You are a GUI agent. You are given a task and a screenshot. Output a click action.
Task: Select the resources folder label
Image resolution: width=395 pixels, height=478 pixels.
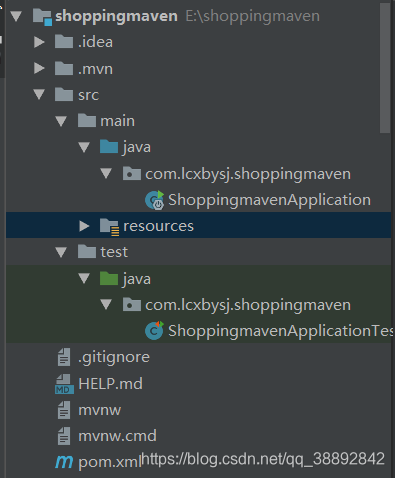(x=158, y=226)
